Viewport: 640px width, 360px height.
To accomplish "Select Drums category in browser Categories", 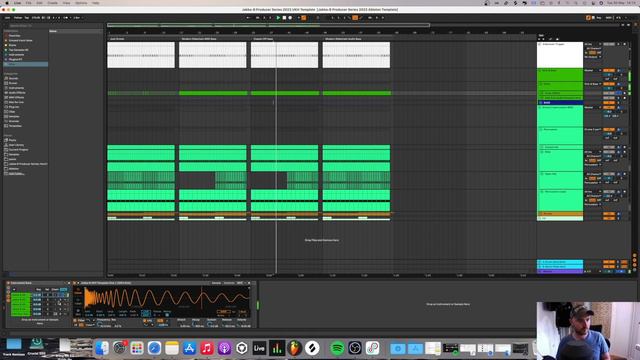I will (13, 83).
